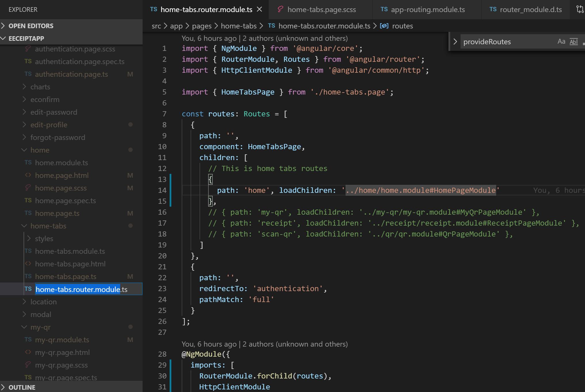The height and width of the screenshot is (392, 585).
Task: Click pages in the breadcrumb path
Action: 202,26
